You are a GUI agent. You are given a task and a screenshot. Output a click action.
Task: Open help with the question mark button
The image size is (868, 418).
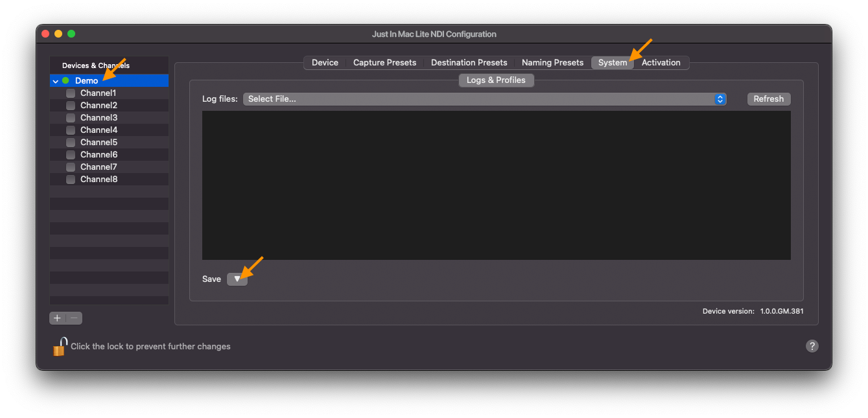812,346
